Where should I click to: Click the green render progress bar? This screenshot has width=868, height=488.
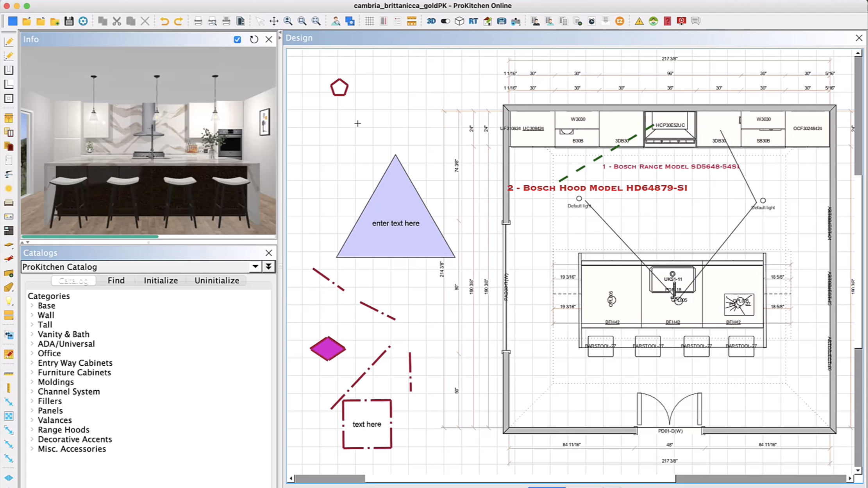[x=90, y=237]
